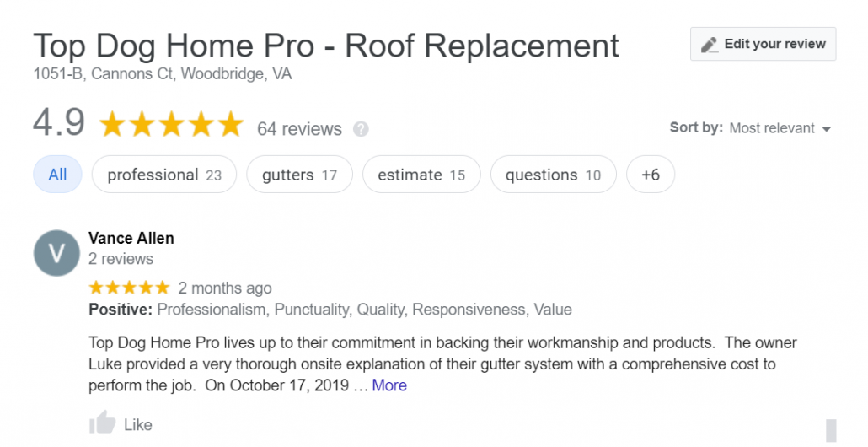This screenshot has height=447, width=868.
Task: Expand review text with More link
Action: [389, 385]
